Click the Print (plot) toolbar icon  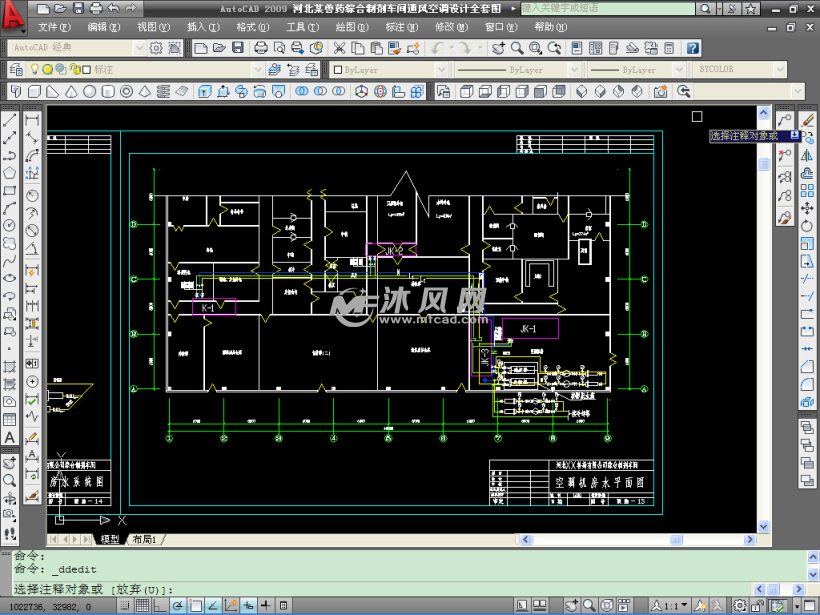click(262, 48)
